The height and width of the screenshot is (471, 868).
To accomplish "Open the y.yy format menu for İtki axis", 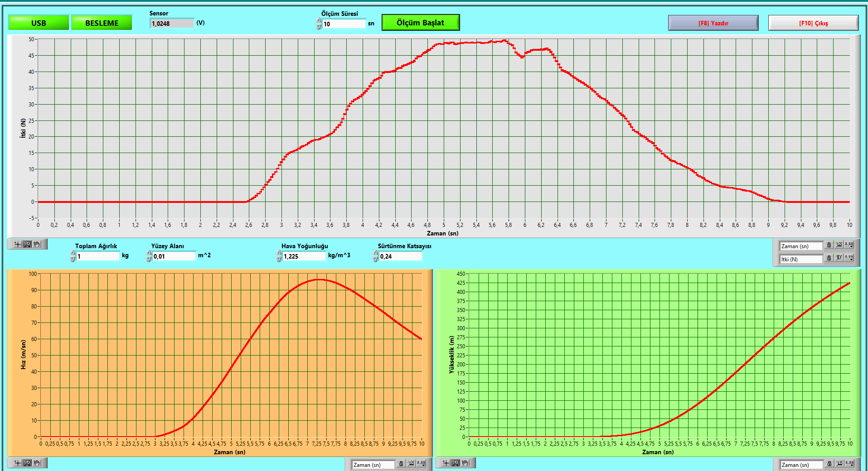I will [849, 258].
